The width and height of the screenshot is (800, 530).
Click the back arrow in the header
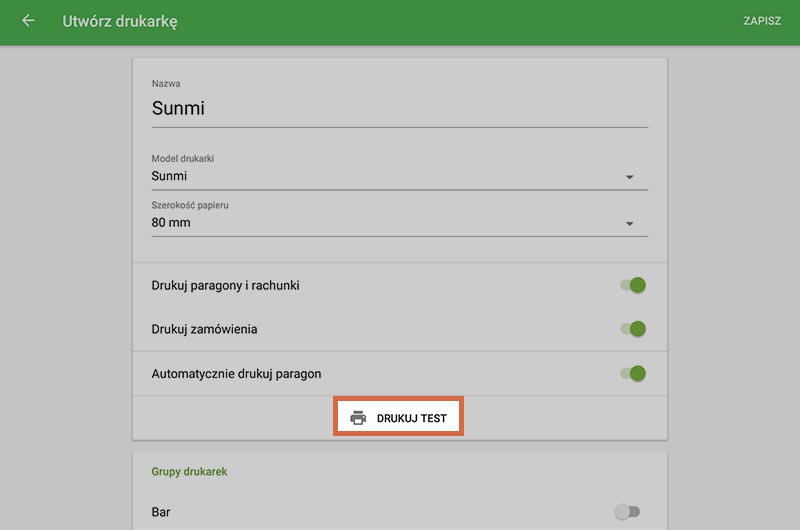28,21
